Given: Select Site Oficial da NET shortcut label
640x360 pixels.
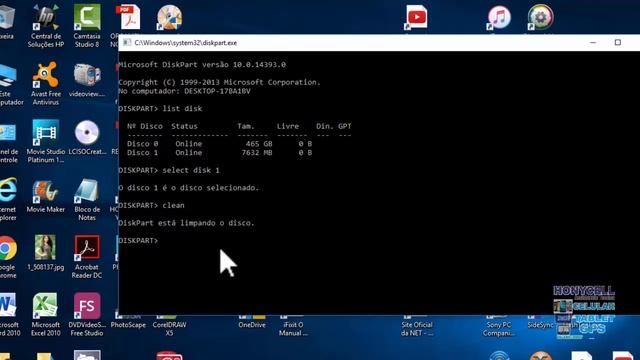Looking at the screenshot, I should click(416, 329).
